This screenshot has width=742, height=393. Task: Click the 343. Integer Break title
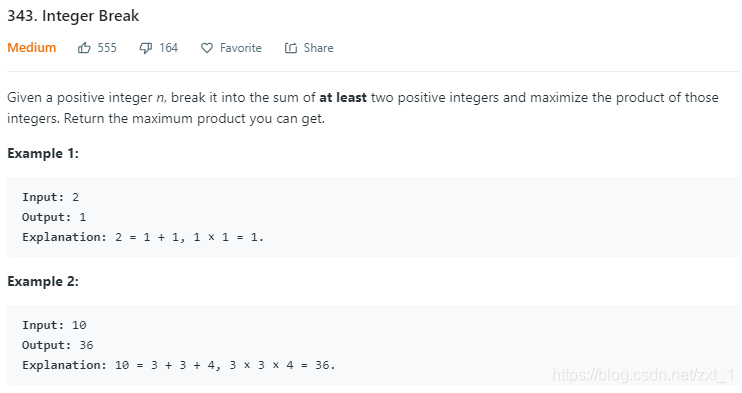tap(73, 16)
